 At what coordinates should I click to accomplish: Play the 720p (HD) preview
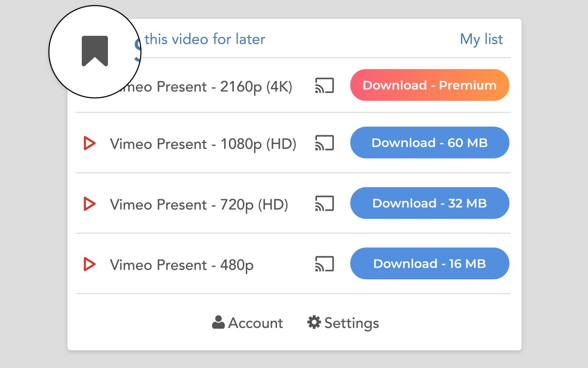pyautogui.click(x=90, y=204)
